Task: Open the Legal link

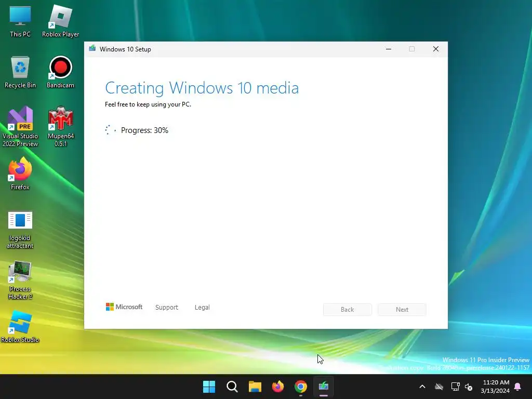Action: point(202,308)
